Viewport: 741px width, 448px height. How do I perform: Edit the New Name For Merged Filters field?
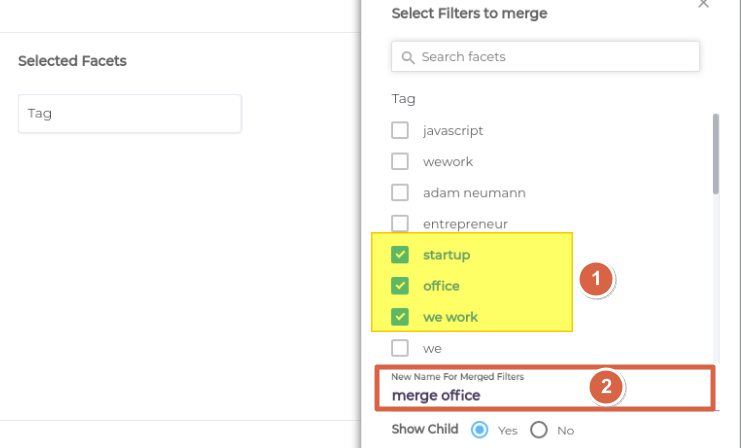544,388
